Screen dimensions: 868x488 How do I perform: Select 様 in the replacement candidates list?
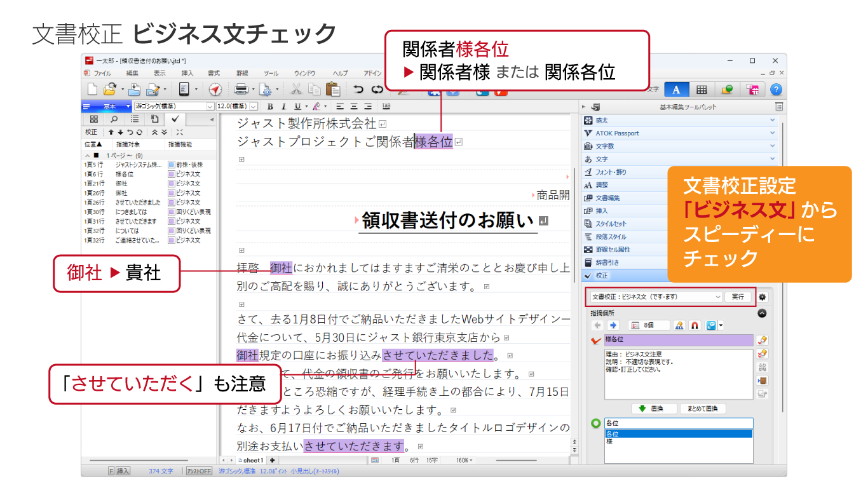tap(610, 441)
